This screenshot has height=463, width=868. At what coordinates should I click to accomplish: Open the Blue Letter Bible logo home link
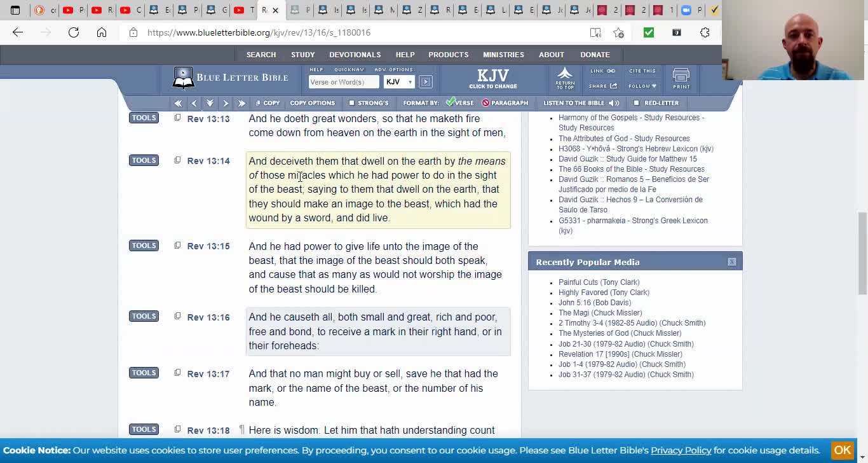230,78
